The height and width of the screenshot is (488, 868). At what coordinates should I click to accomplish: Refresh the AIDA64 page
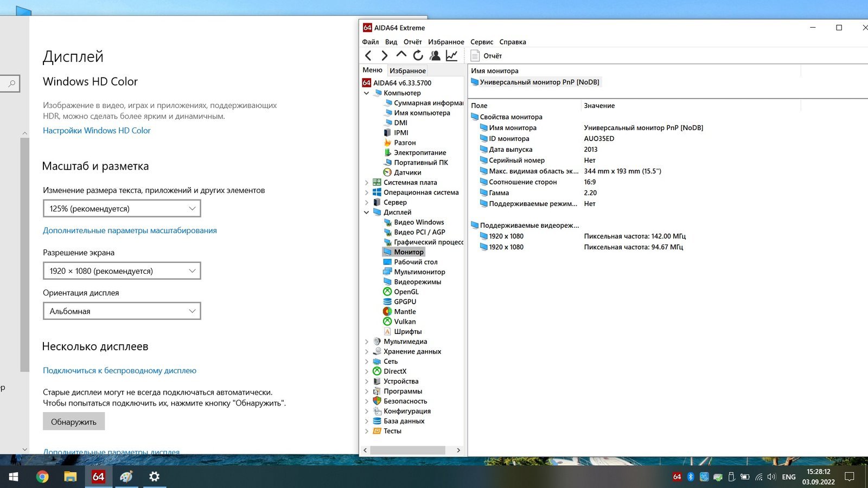click(418, 55)
